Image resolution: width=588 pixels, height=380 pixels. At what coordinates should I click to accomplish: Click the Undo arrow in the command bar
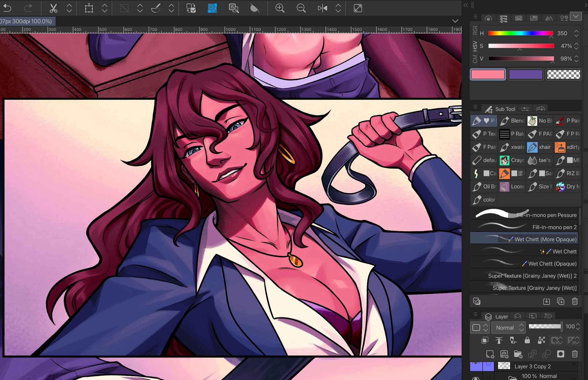7,8
